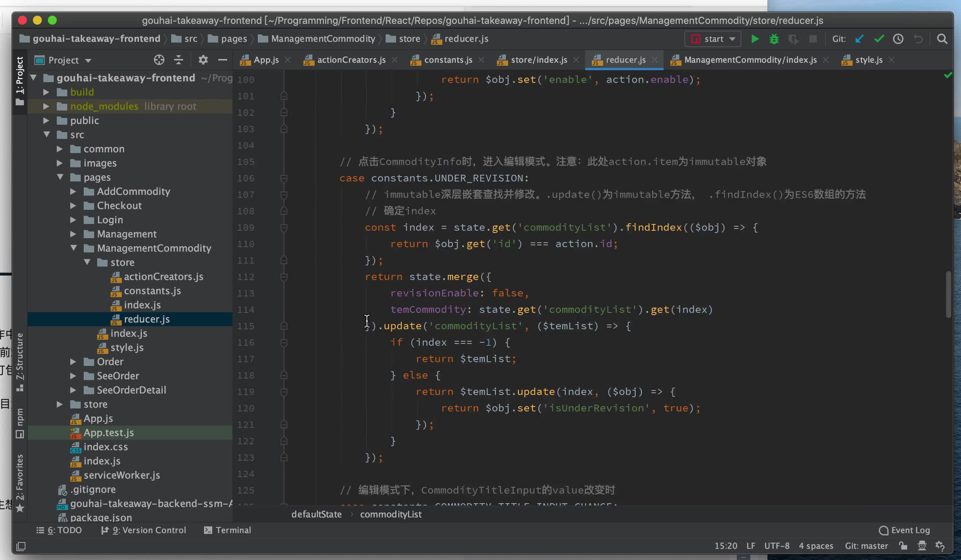Click inspection status checkmark in editor
Image resolution: width=961 pixels, height=560 pixels.
[x=948, y=75]
